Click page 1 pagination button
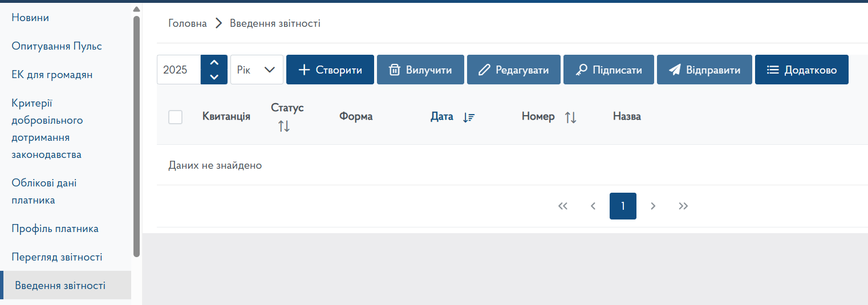Screen dimensions: 868x305 pyautogui.click(x=623, y=206)
